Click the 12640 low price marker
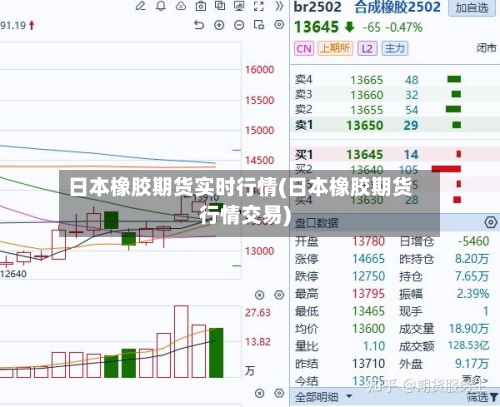 (13, 274)
